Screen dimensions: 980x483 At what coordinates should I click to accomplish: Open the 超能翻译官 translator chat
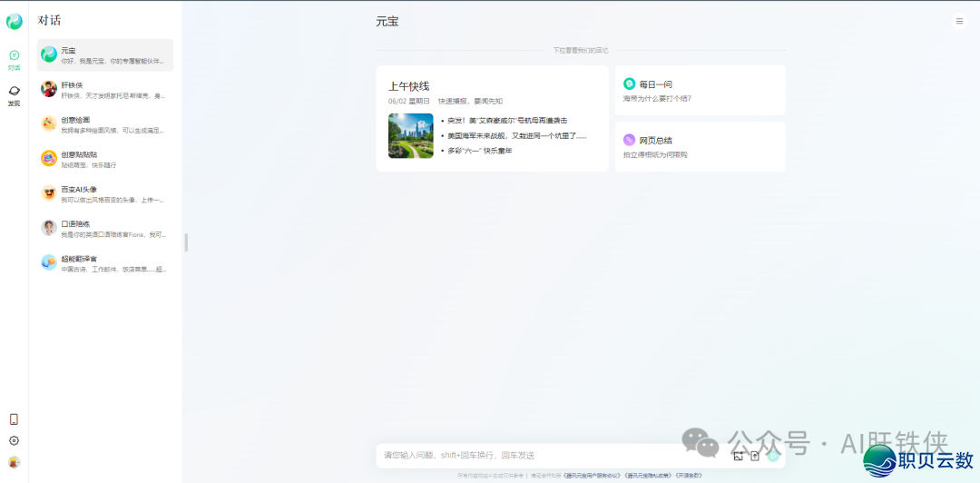104,263
